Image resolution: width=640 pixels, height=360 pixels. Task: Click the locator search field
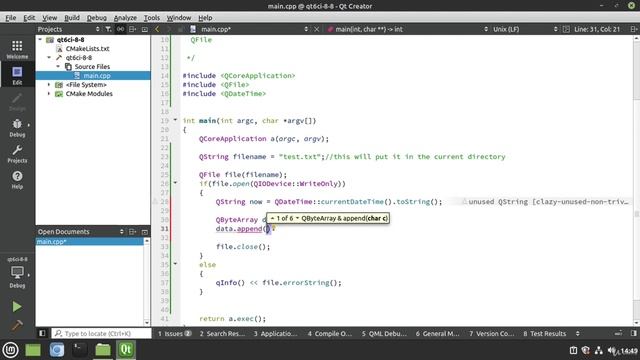point(101,333)
